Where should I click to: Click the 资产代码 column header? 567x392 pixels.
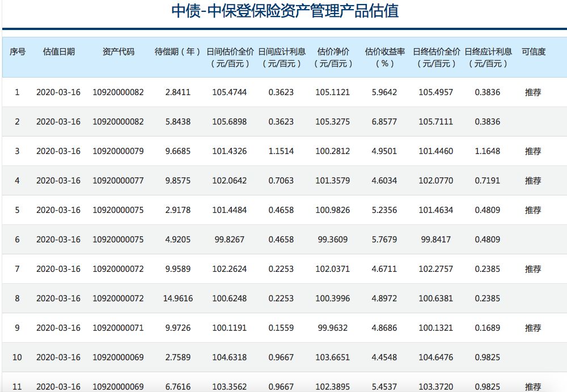119,52
